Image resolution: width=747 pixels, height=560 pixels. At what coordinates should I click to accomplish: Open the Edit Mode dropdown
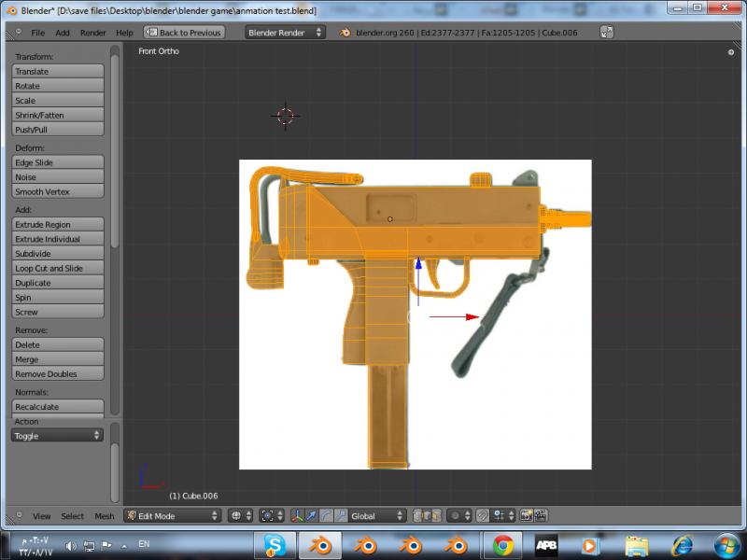[173, 515]
